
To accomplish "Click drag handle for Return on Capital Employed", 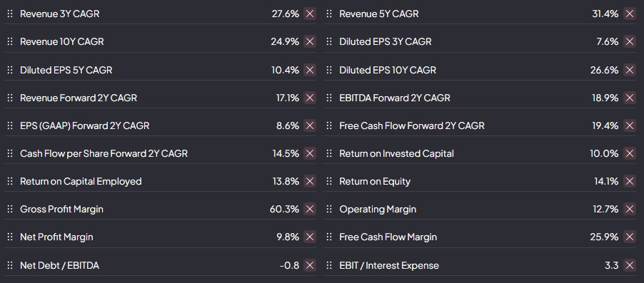I will tap(10, 181).
